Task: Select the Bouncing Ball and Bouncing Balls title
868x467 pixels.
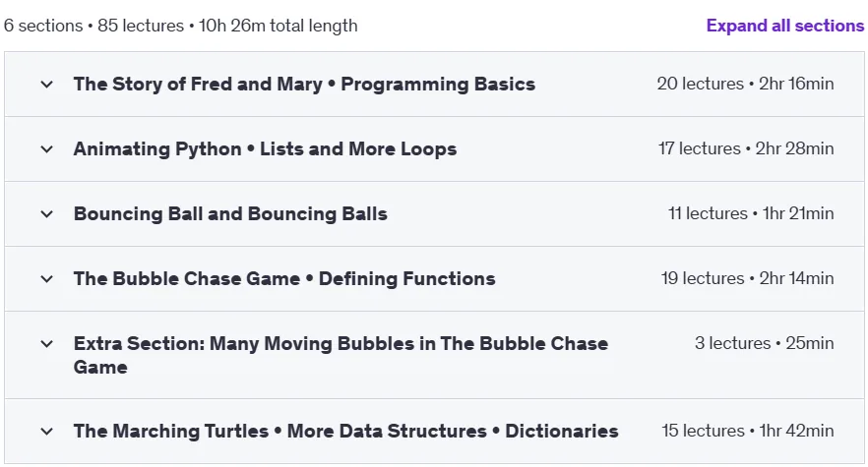Action: click(230, 213)
